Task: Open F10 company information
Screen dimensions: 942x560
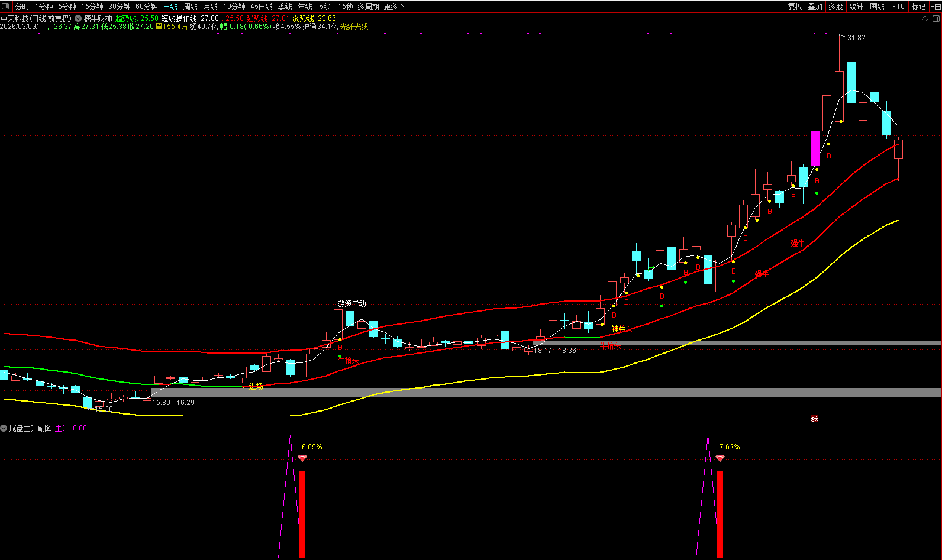Action: click(898, 7)
